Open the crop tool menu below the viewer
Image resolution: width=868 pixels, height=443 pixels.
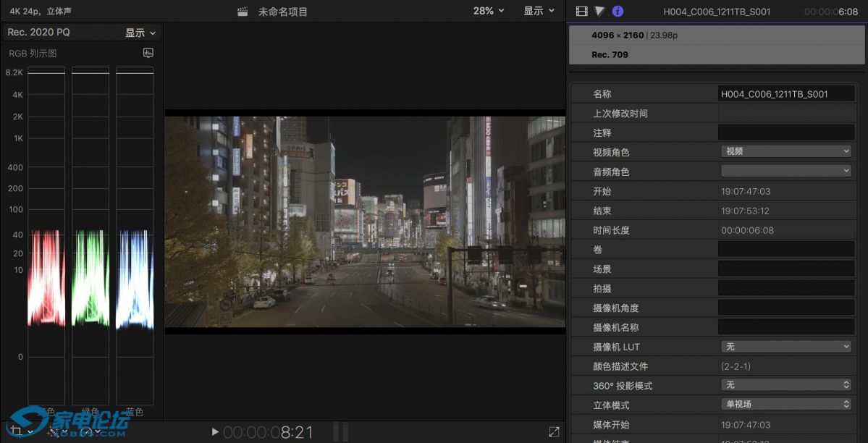20,431
